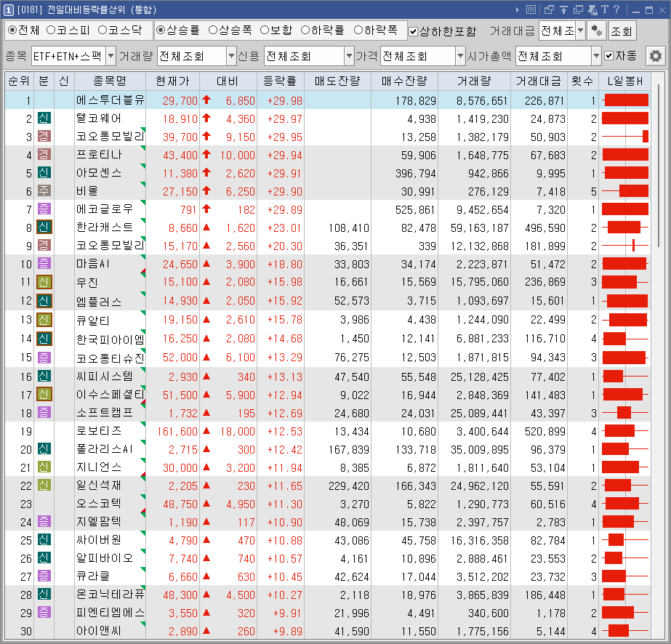
Task: Open the 가격 전체조회 dropdown
Action: 460,56
